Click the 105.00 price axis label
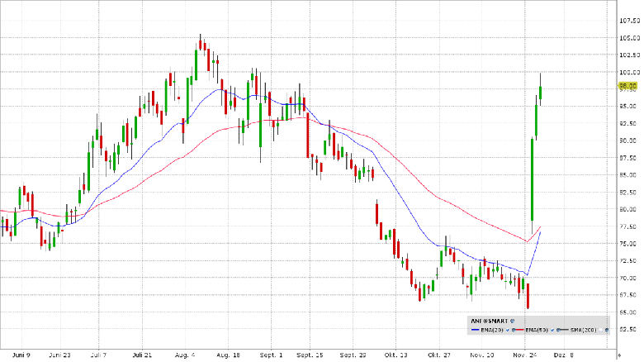 630,38
